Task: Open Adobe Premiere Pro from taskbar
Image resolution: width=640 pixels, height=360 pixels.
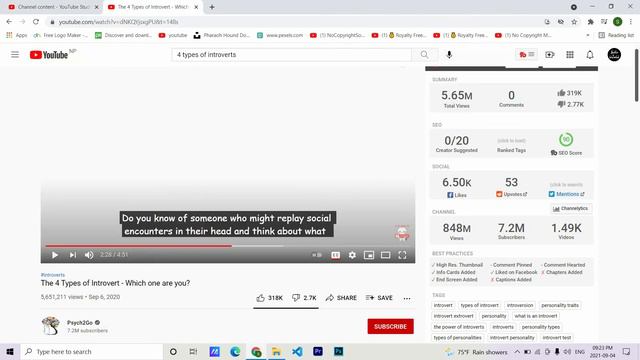Action: (x=318, y=351)
